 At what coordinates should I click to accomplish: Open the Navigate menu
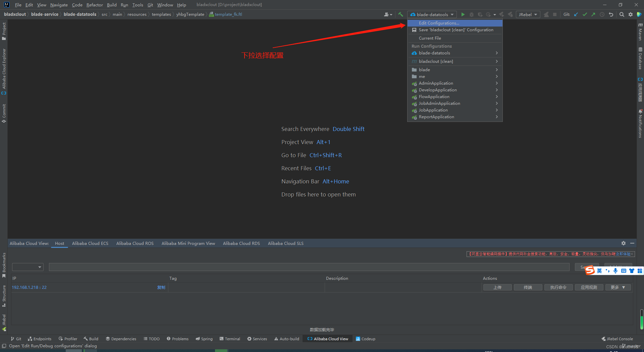[59, 5]
